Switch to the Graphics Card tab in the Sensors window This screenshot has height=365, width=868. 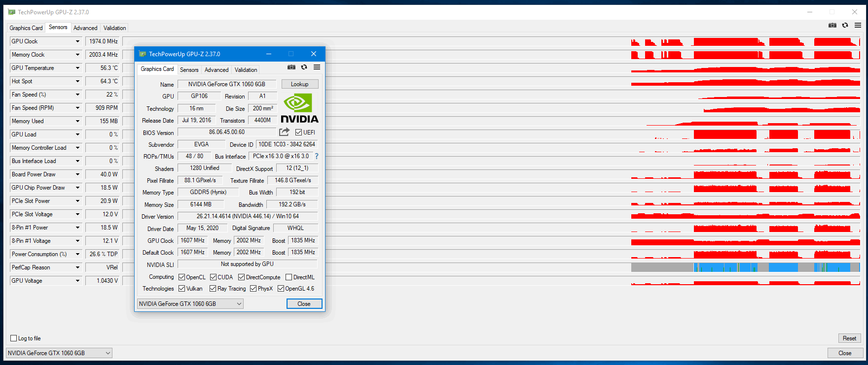(x=26, y=28)
